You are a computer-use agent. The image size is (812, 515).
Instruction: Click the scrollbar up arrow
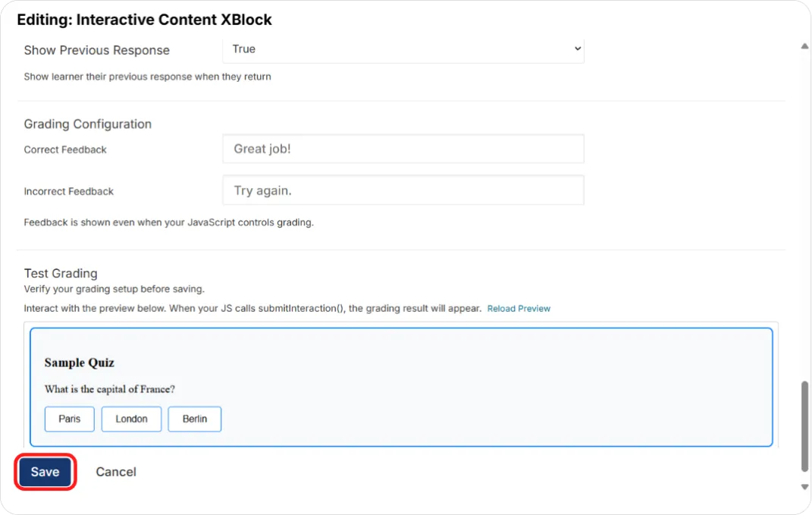(x=804, y=46)
